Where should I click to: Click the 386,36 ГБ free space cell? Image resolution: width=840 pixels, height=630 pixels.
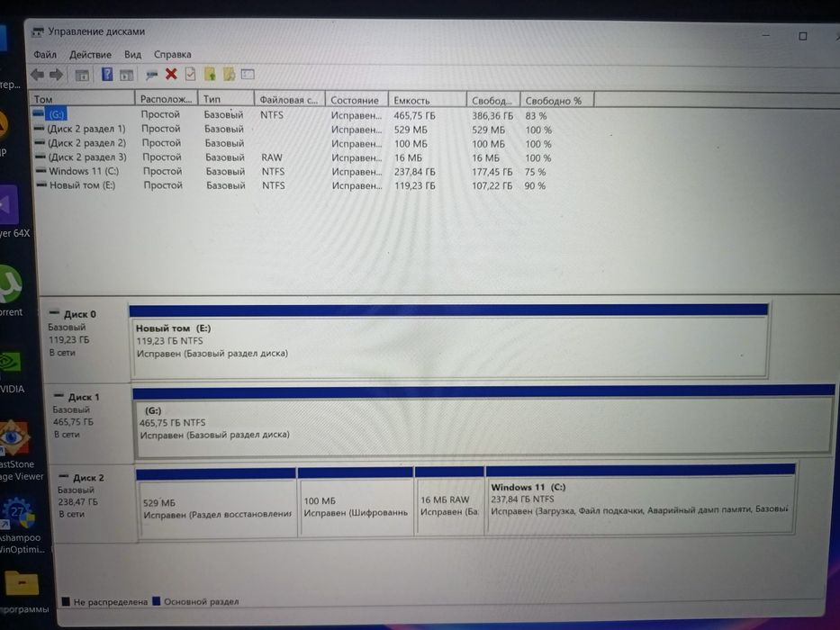(492, 116)
